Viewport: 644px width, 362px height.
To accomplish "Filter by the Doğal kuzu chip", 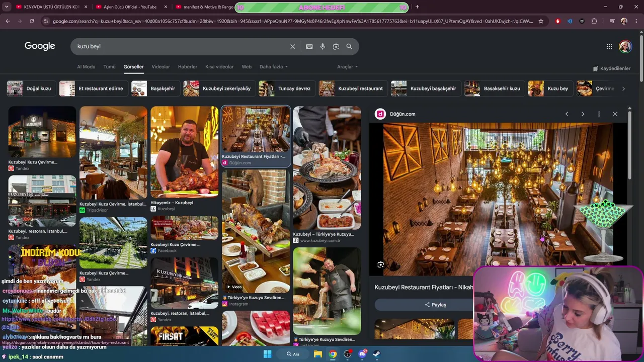I will (31, 88).
